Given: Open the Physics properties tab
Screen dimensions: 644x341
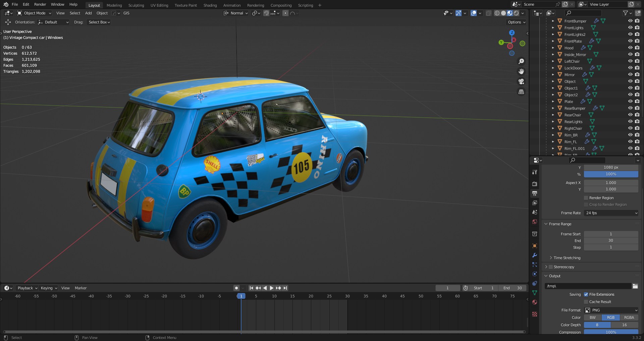Looking at the screenshot, I should point(535,274).
